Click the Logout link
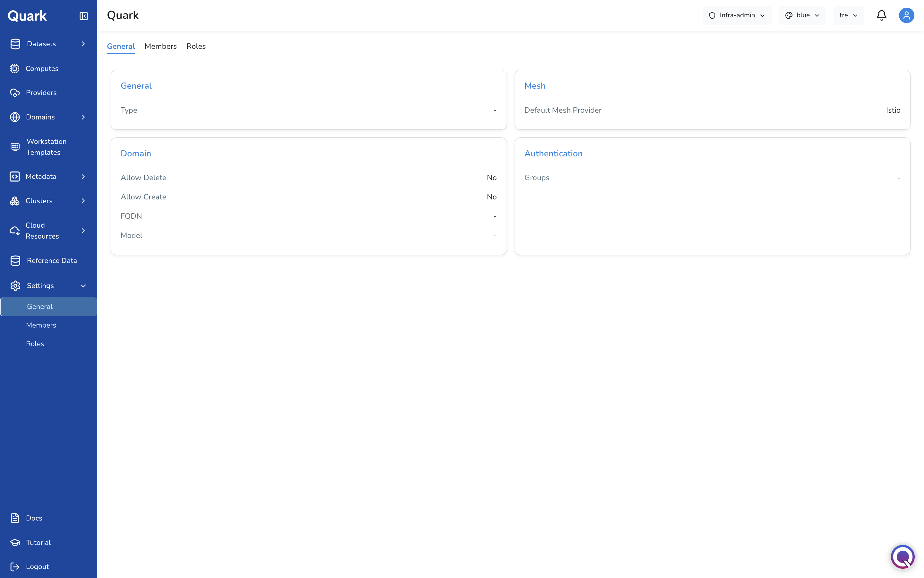The image size is (924, 578). (x=38, y=566)
